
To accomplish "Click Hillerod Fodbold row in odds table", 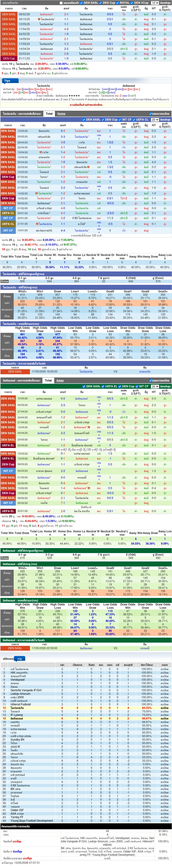I will click(86, 704).
